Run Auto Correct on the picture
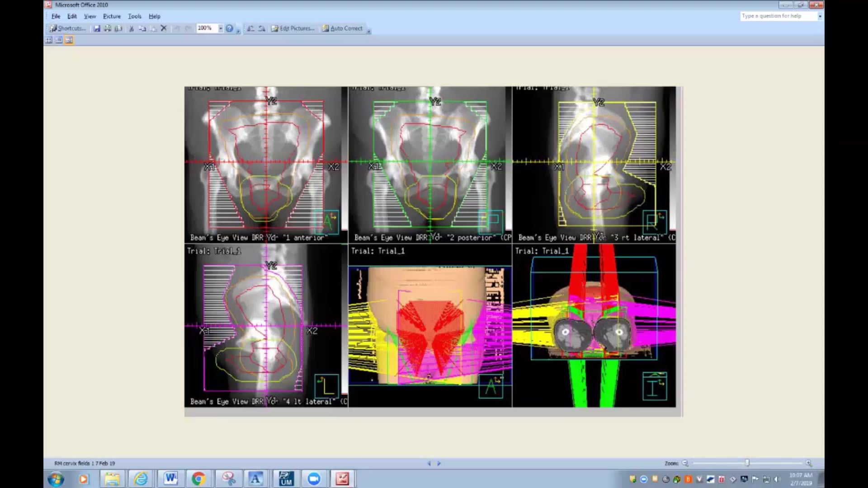Image resolution: width=868 pixels, height=488 pixels. [x=344, y=28]
